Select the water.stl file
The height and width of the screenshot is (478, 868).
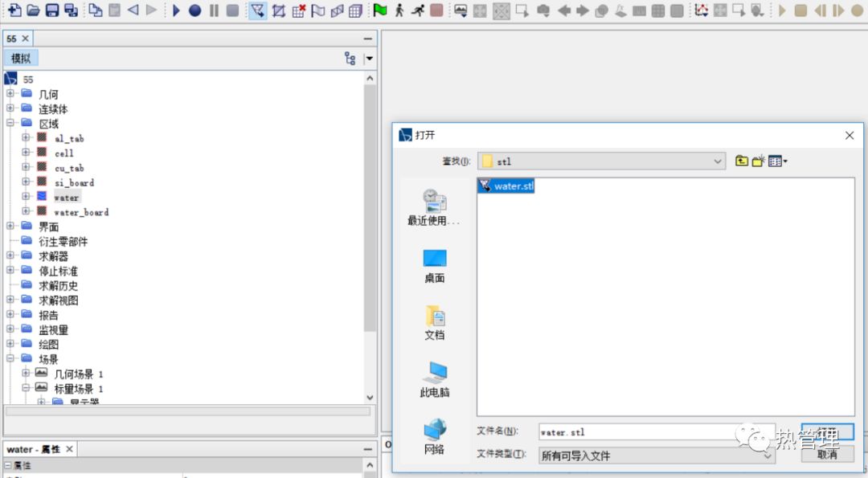coord(506,186)
